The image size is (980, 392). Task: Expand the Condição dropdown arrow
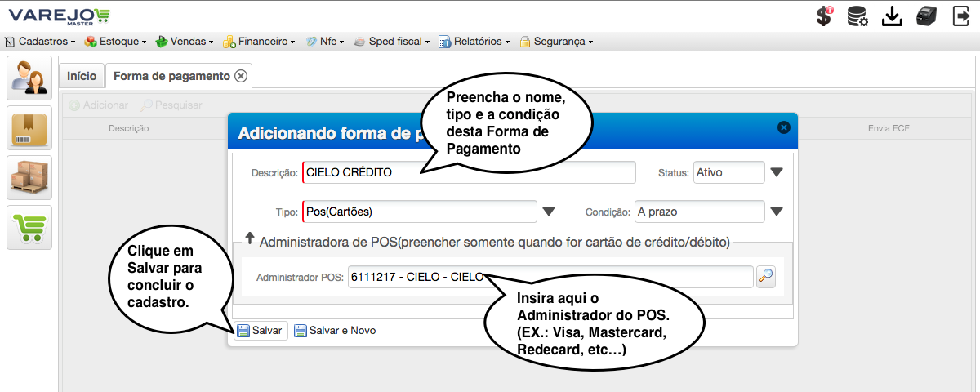(x=777, y=212)
